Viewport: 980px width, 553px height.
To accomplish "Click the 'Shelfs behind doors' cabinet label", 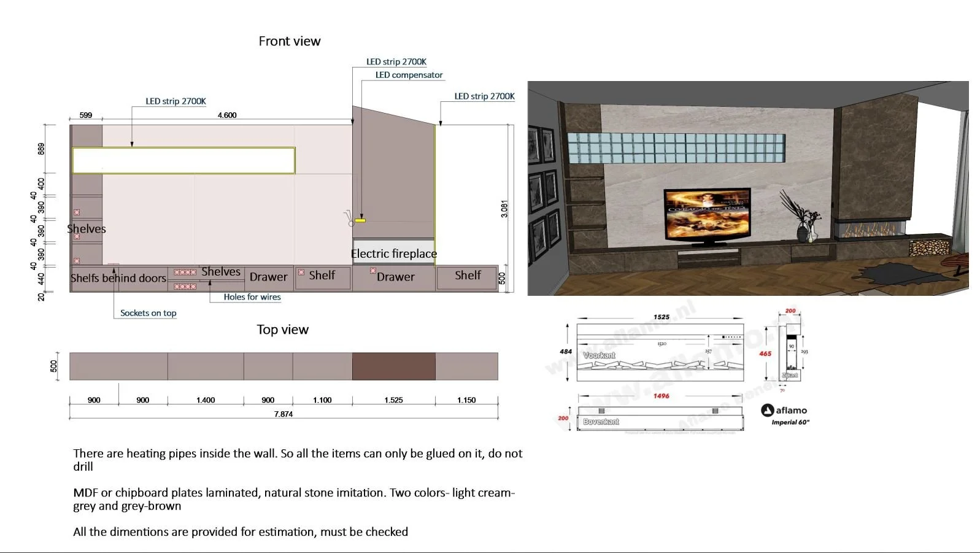I will tap(118, 278).
